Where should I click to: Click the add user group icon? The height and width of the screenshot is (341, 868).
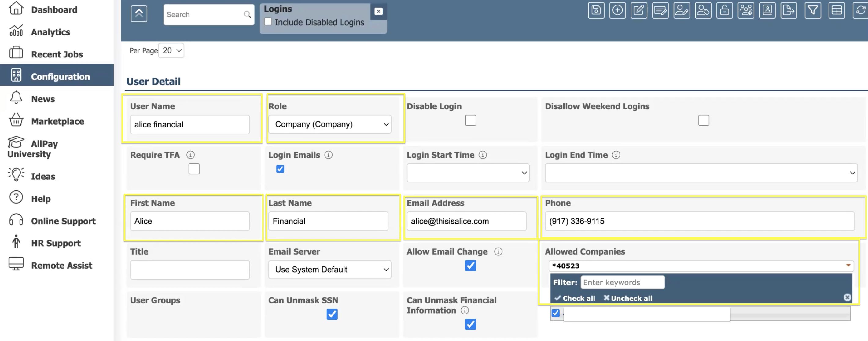[x=746, y=10]
